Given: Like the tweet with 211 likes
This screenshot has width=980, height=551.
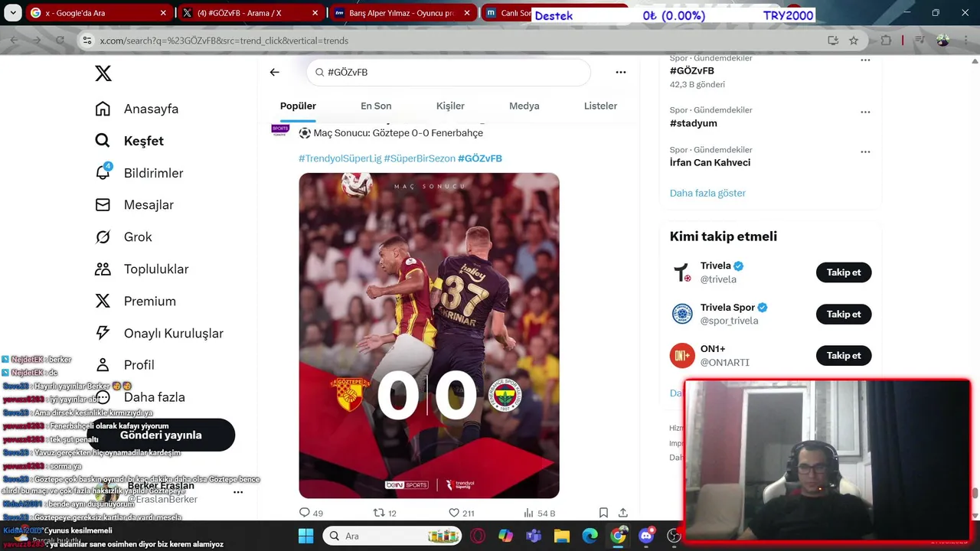Looking at the screenshot, I should pyautogui.click(x=462, y=513).
